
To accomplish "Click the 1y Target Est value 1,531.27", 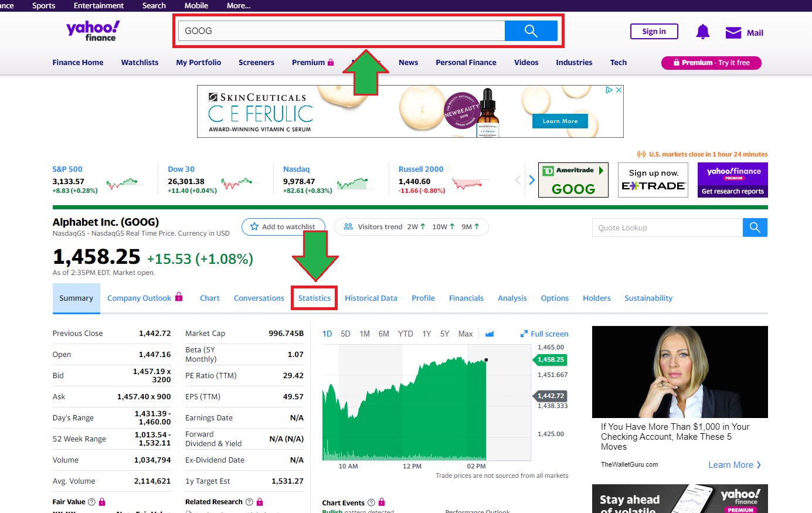I will click(287, 481).
